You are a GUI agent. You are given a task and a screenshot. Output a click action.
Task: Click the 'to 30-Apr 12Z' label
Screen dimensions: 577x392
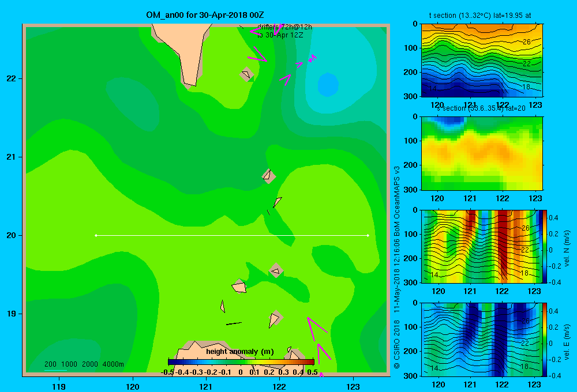click(280, 35)
